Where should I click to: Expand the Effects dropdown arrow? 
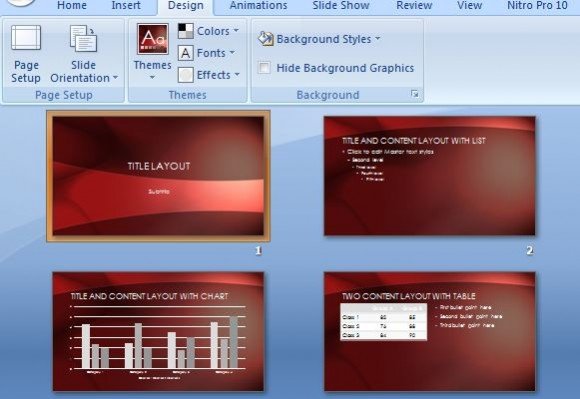tap(237, 75)
